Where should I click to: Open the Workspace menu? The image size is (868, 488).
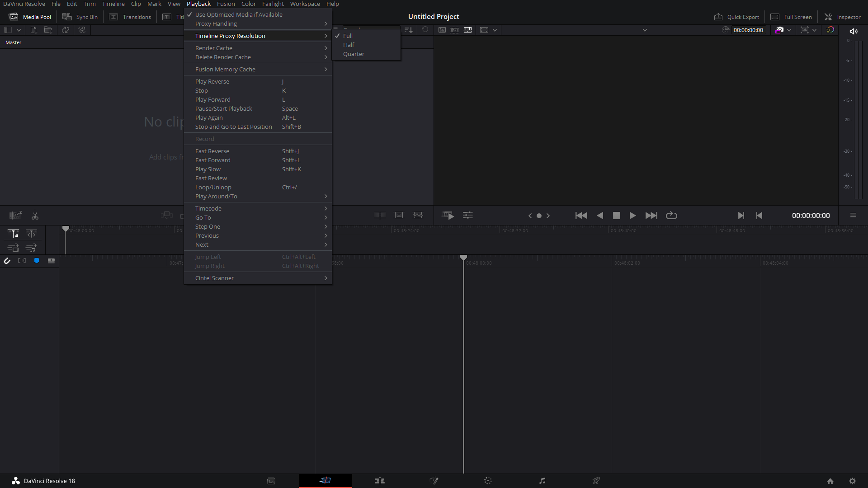[x=305, y=4]
